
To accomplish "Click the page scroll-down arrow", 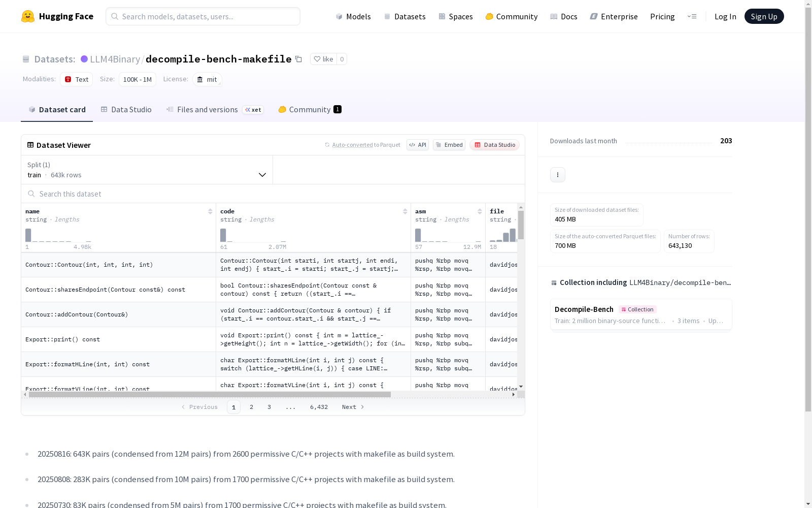I will pyautogui.click(x=808, y=504).
